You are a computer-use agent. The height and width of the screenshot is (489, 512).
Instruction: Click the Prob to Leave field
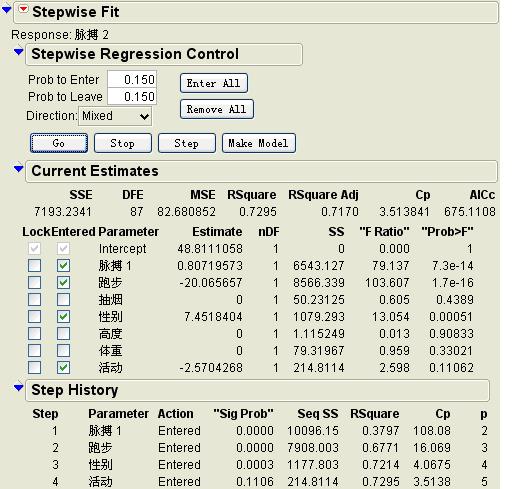tap(132, 96)
